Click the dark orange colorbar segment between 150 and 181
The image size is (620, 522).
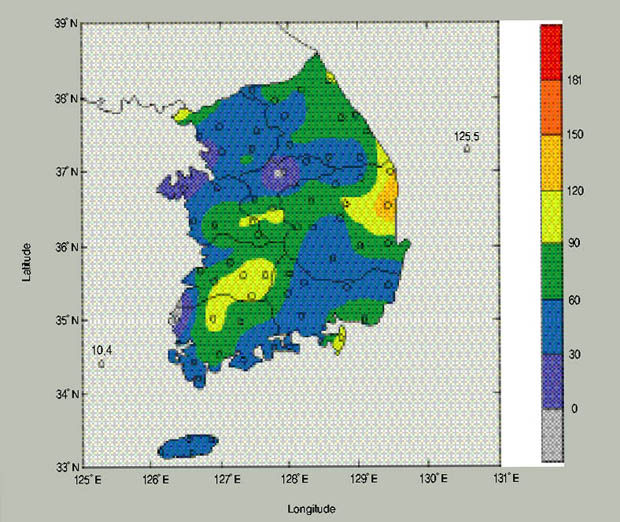(552, 108)
